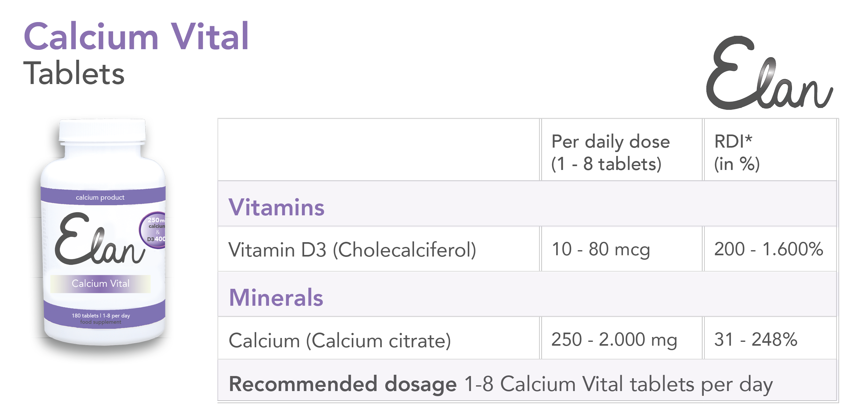
Task: Click '180 tablets | 1-8 per day' label
Action: click(x=101, y=316)
